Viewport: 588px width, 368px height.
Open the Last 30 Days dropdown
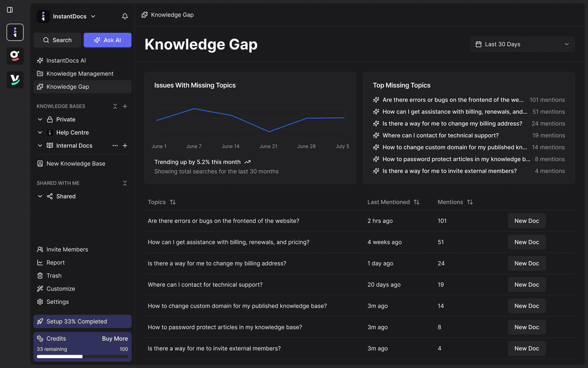(522, 44)
